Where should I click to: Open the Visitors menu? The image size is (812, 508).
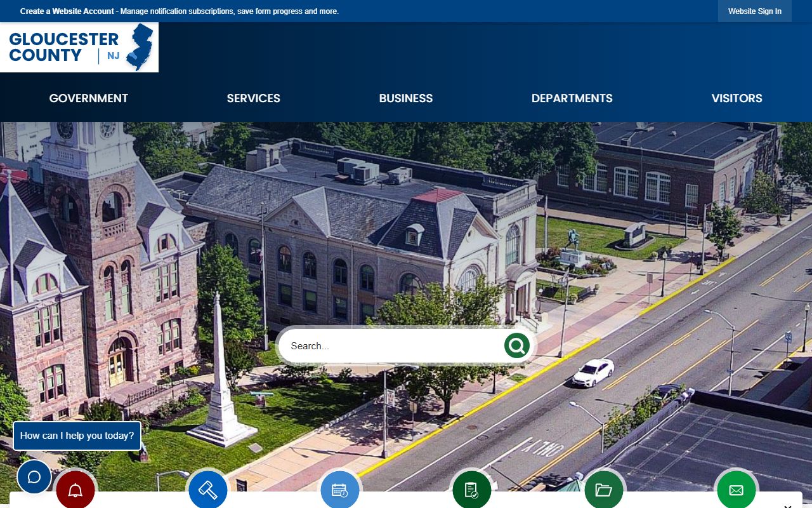pyautogui.click(x=737, y=98)
